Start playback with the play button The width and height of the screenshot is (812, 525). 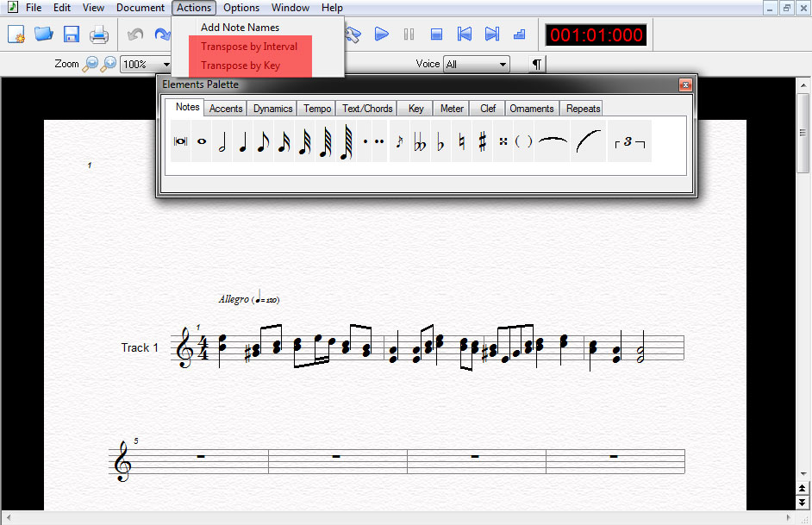(x=382, y=34)
